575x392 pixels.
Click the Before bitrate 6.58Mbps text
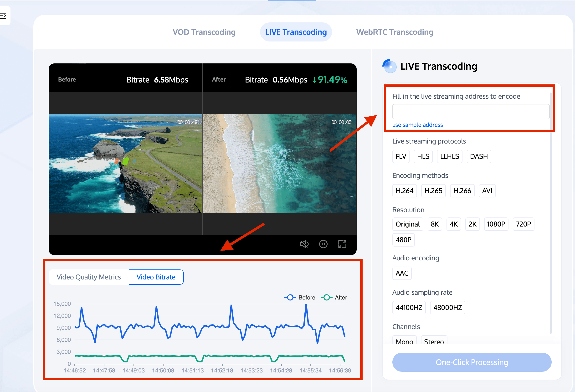157,80
